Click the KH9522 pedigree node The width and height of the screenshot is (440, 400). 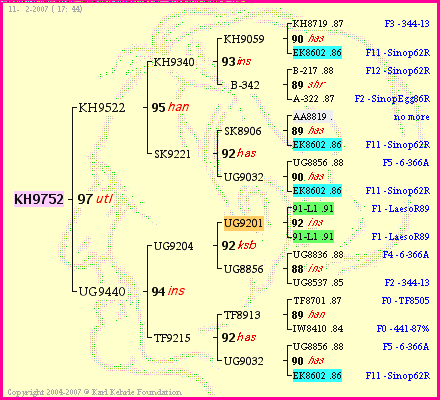pyautogui.click(x=102, y=108)
